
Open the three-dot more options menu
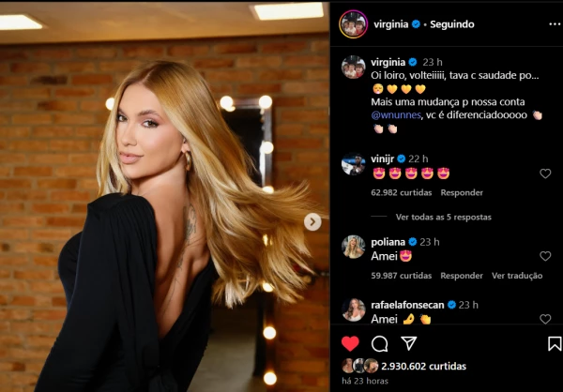tap(555, 24)
